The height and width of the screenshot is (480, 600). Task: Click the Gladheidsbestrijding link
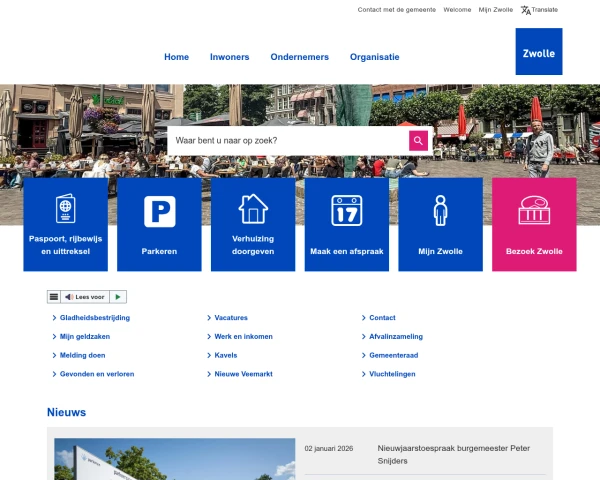(94, 318)
